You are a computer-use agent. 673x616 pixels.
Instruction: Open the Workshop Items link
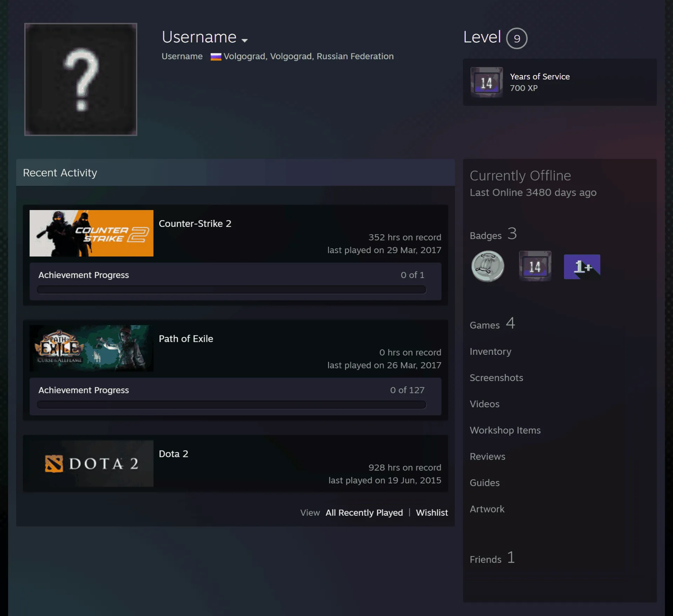pyautogui.click(x=505, y=430)
